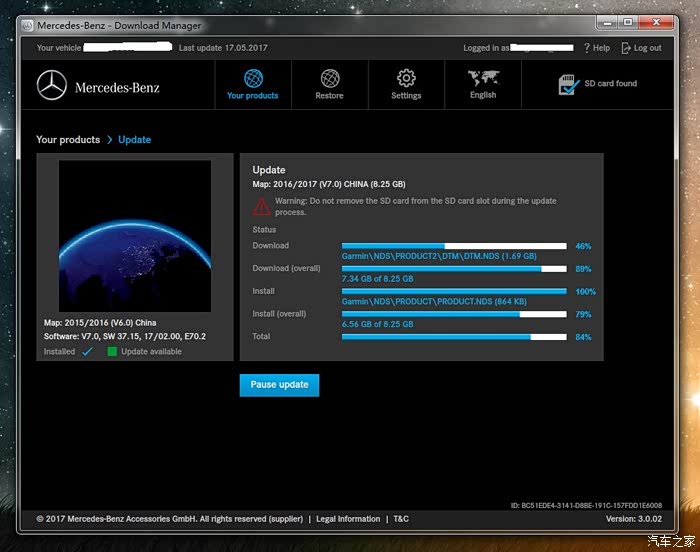The image size is (700, 552).
Task: Click the Help question mark icon
Action: pyautogui.click(x=585, y=48)
